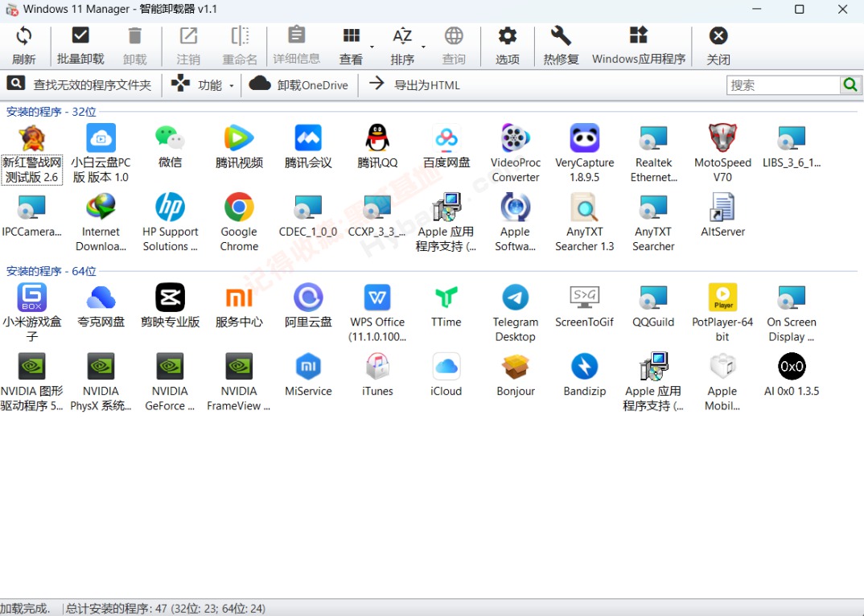Image resolution: width=864 pixels, height=616 pixels.
Task: Click 卸载OneDrive button
Action: [298, 85]
